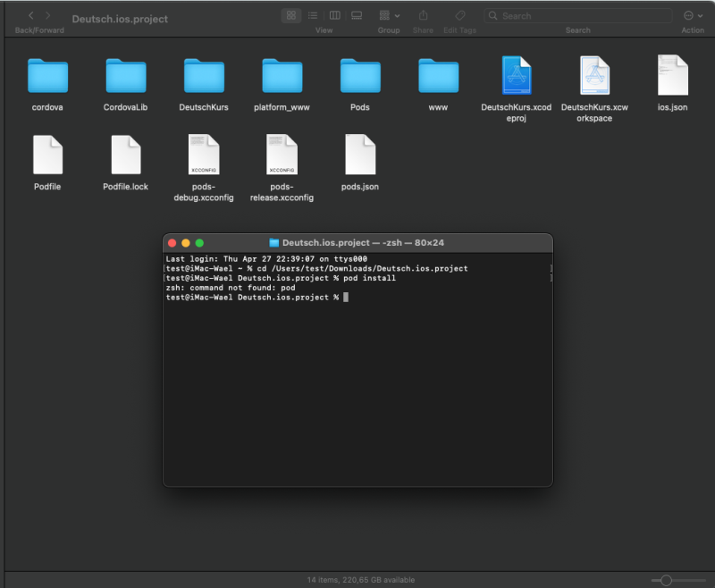Select the DeutschKurs.xcworkspace file icon
Screen dimensions: 715x588
[594, 75]
